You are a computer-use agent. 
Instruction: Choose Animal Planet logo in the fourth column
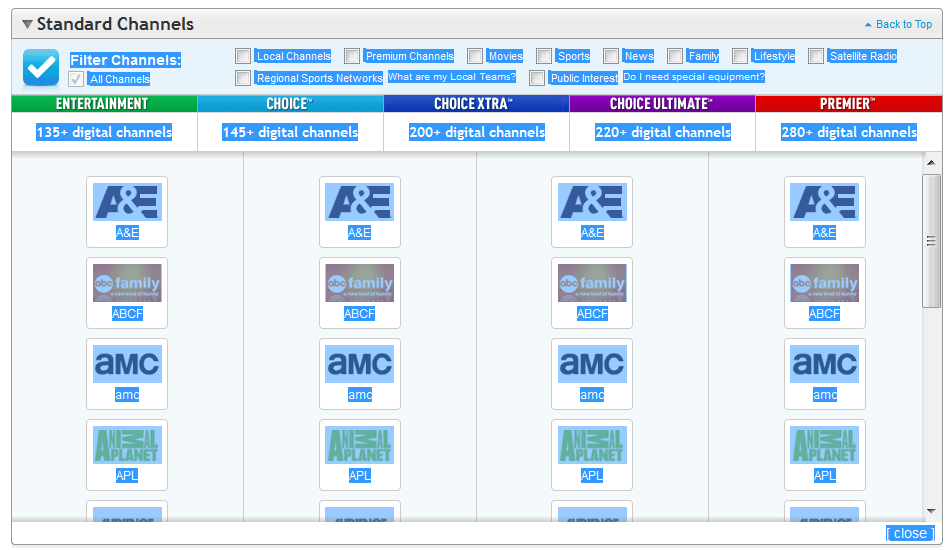pos(825,445)
